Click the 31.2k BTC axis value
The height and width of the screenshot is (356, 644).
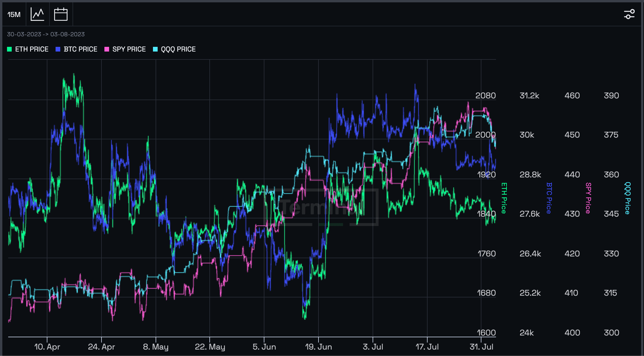click(529, 95)
